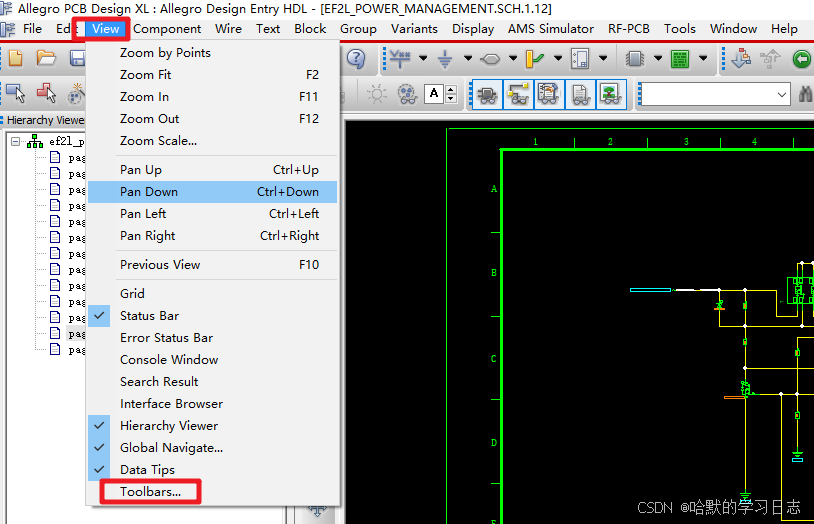Viewport: 814px width, 524px height.
Task: Toggle the Global Navigate option
Action: click(213, 448)
